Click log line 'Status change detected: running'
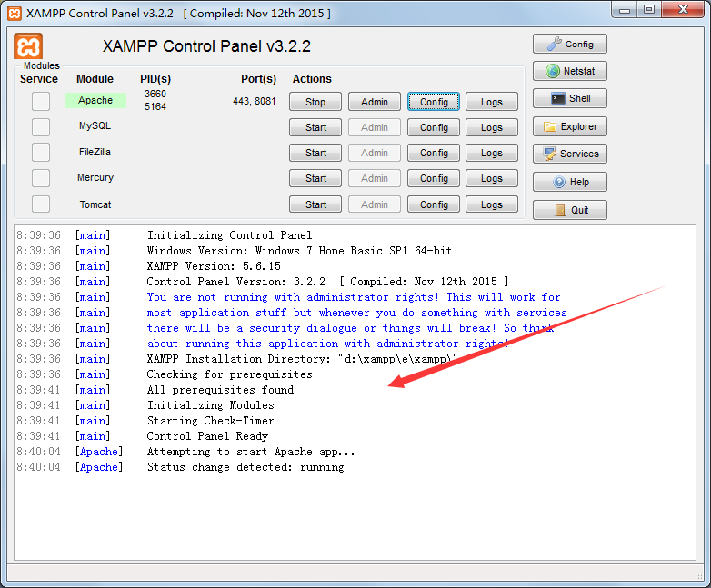 pyautogui.click(x=245, y=467)
